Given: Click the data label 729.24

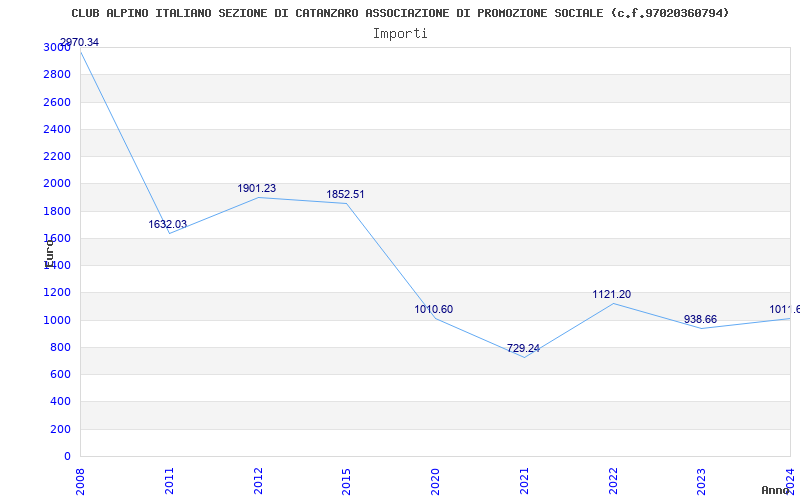Looking at the screenshot, I should [523, 348].
